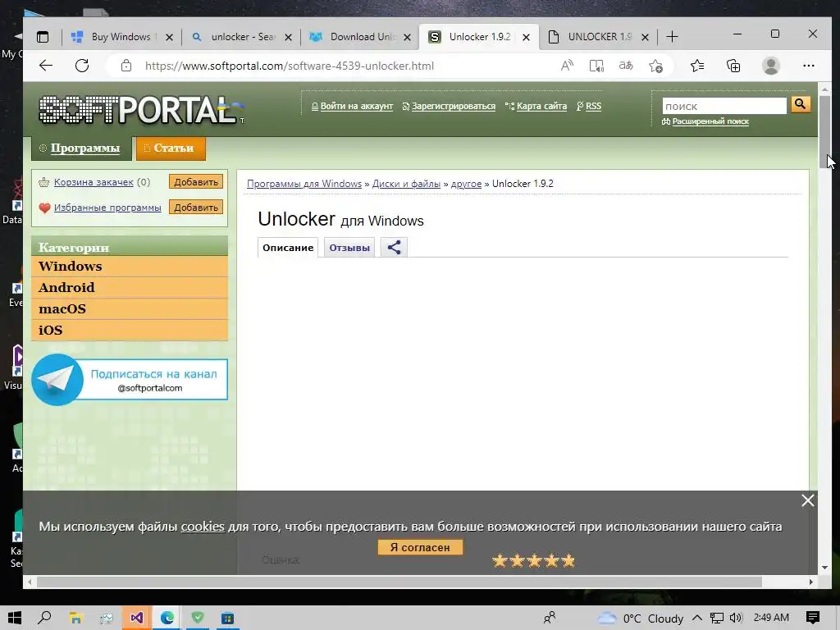Open the share icon next to Отзывы

394,248
